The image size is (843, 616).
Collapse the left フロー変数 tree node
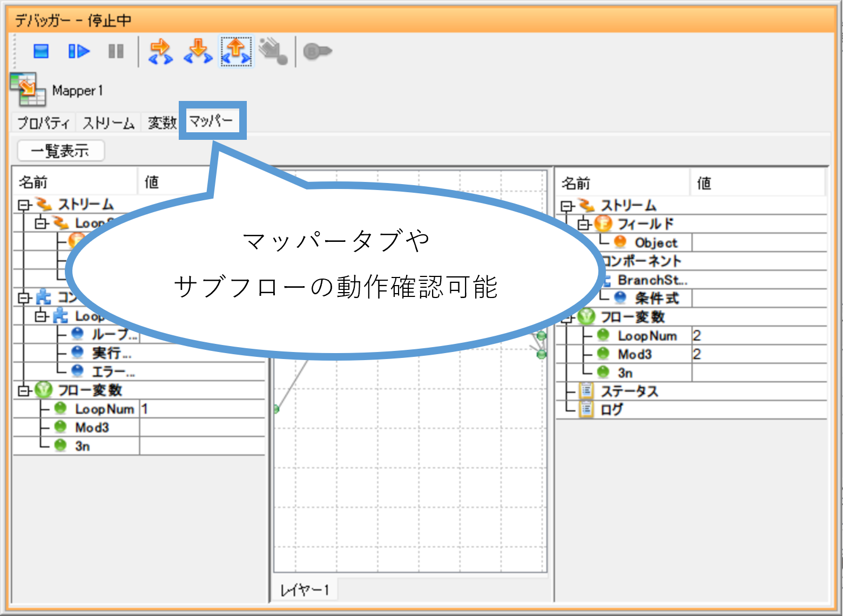[x=24, y=390]
